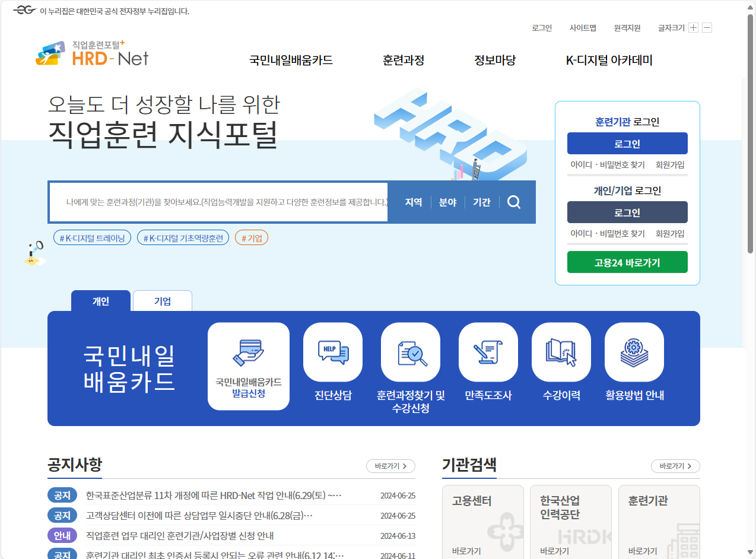This screenshot has height=559, width=756.
Task: Open 국민내일배움카드 main menu
Action: 291,60
